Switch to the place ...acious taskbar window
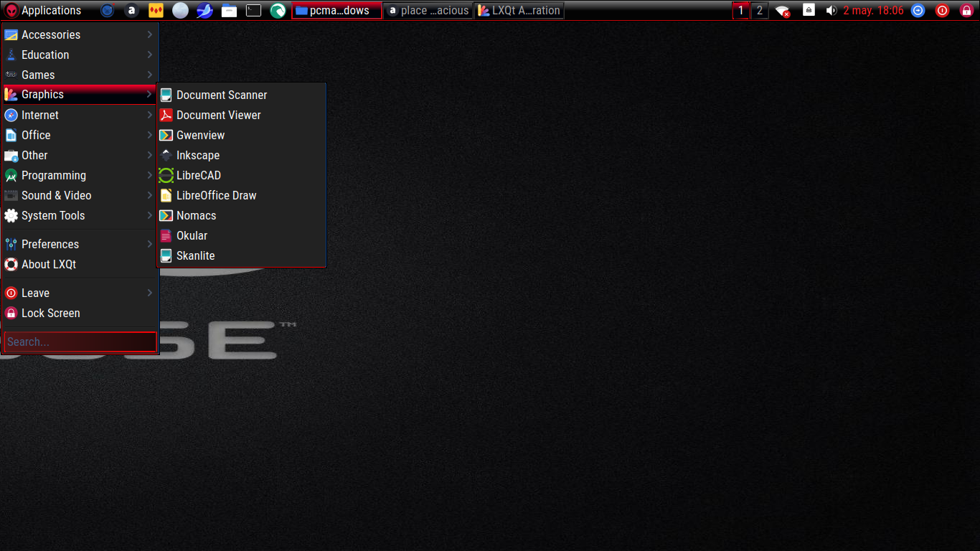This screenshot has width=980, height=551. 428,11
